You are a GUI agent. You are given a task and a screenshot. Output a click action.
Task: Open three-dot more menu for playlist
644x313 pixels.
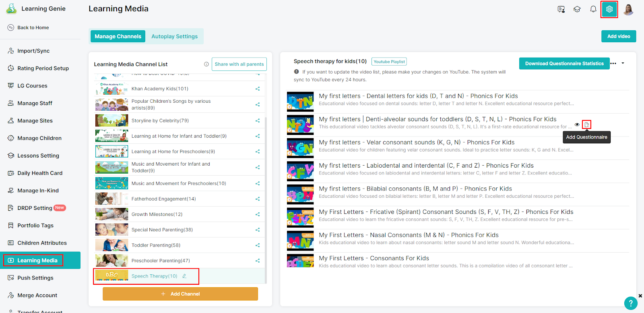613,63
